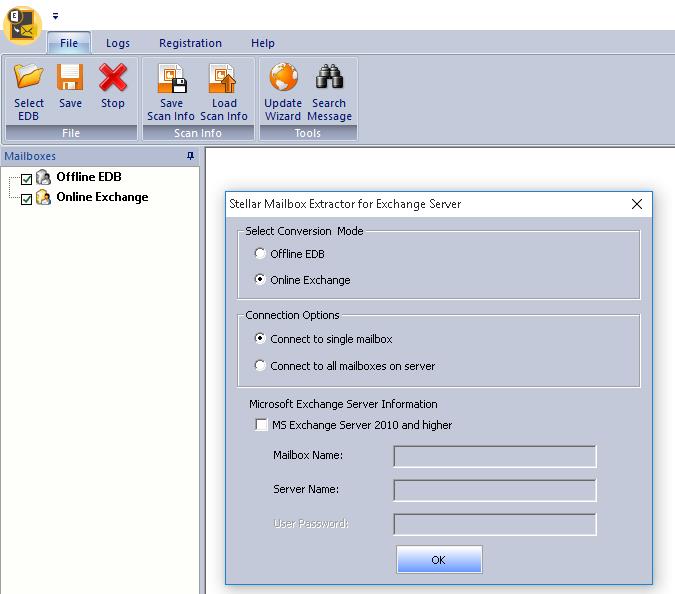Image resolution: width=675 pixels, height=594 pixels.
Task: Click the red Stop icon
Action: [x=113, y=77]
